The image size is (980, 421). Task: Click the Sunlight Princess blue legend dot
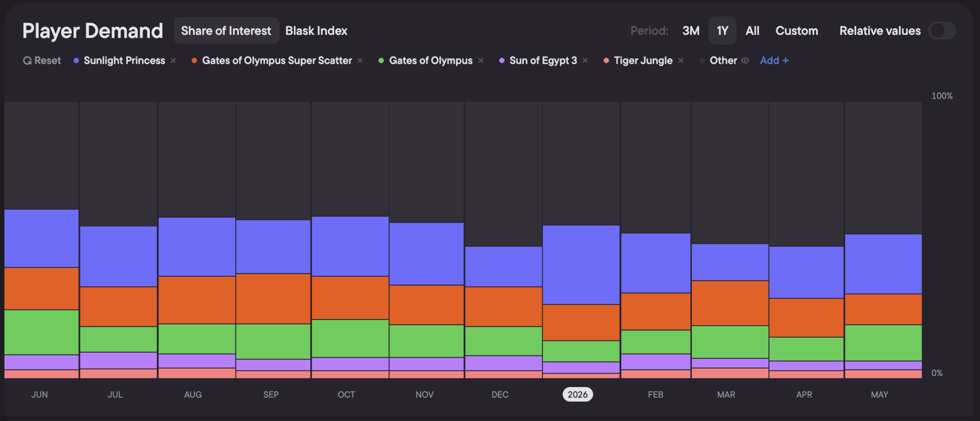pos(76,60)
